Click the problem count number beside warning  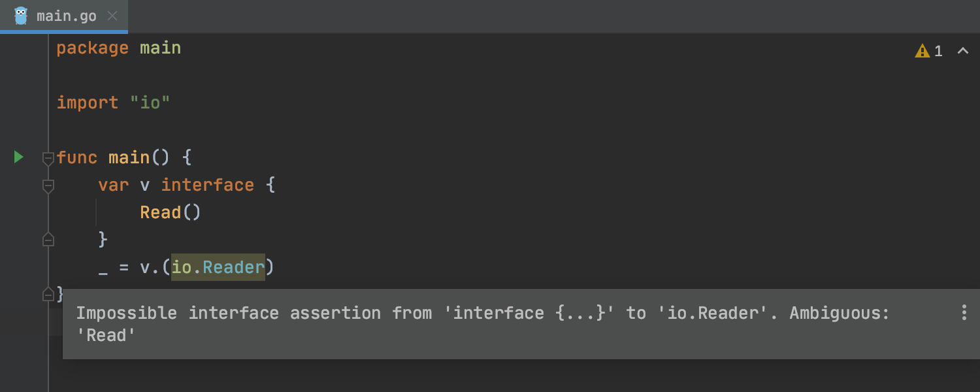[x=938, y=51]
